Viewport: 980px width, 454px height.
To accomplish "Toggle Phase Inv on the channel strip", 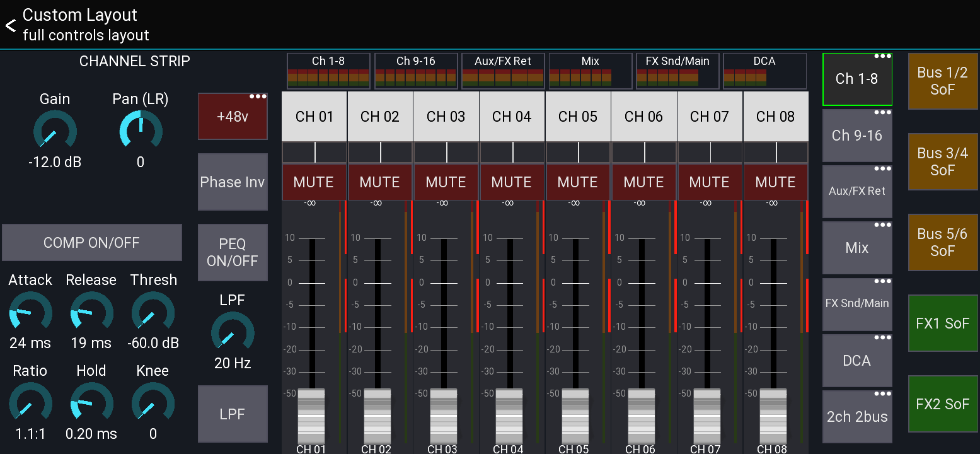I will coord(233,182).
